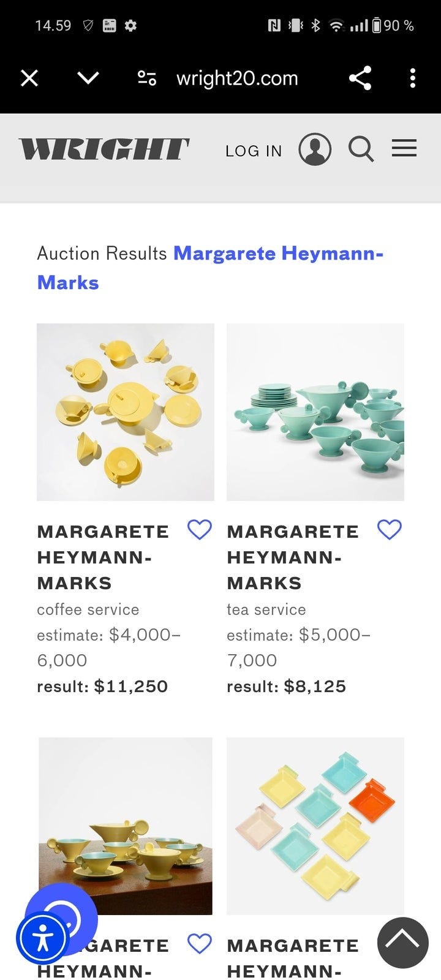Open the yellow coffee service thumbnail
This screenshot has height=980, width=441.
click(126, 412)
